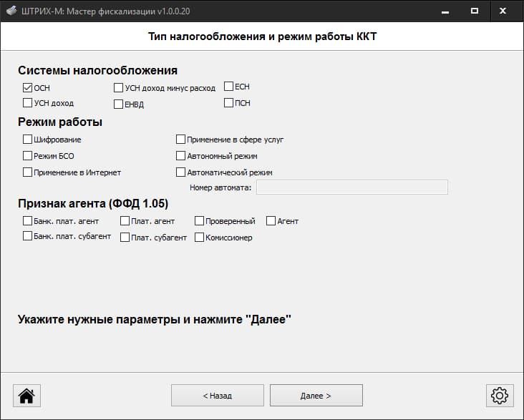
Task: Enable Применение в Интернет checkbox
Action: 27,172
